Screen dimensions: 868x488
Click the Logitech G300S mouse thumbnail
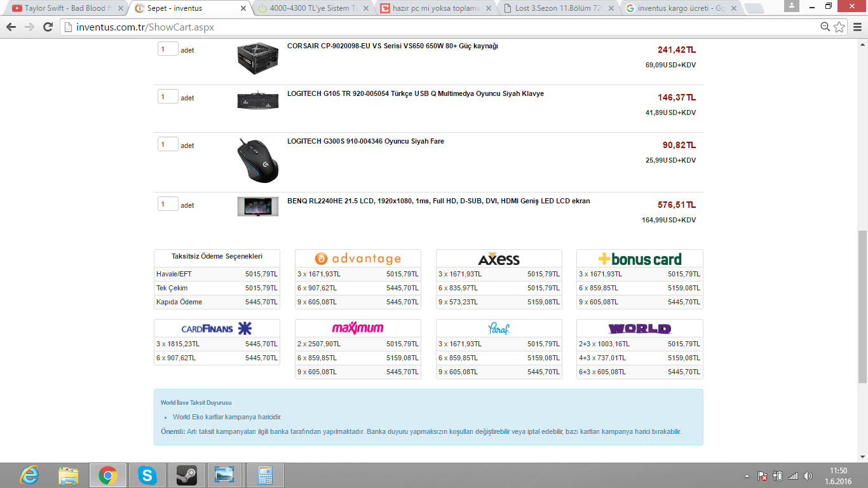[x=257, y=160]
